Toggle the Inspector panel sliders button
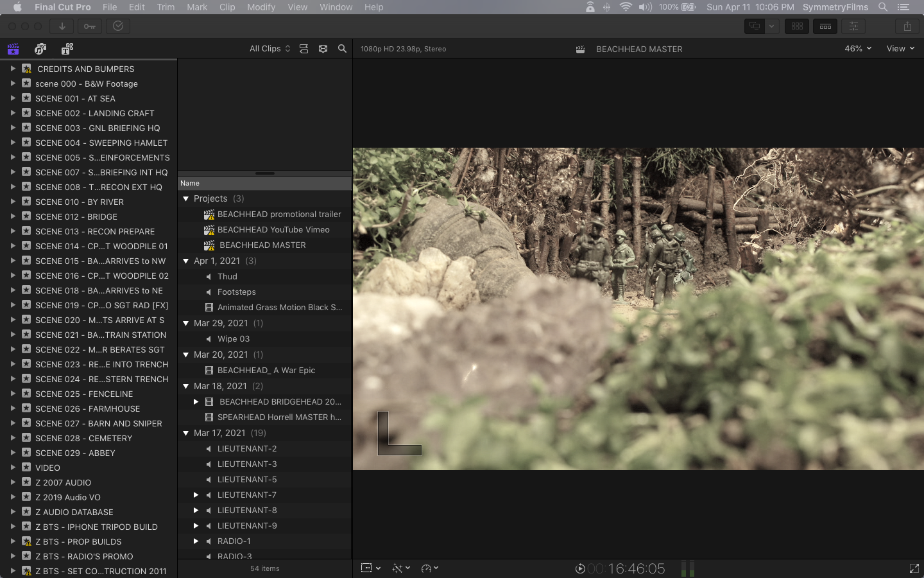 click(x=853, y=26)
